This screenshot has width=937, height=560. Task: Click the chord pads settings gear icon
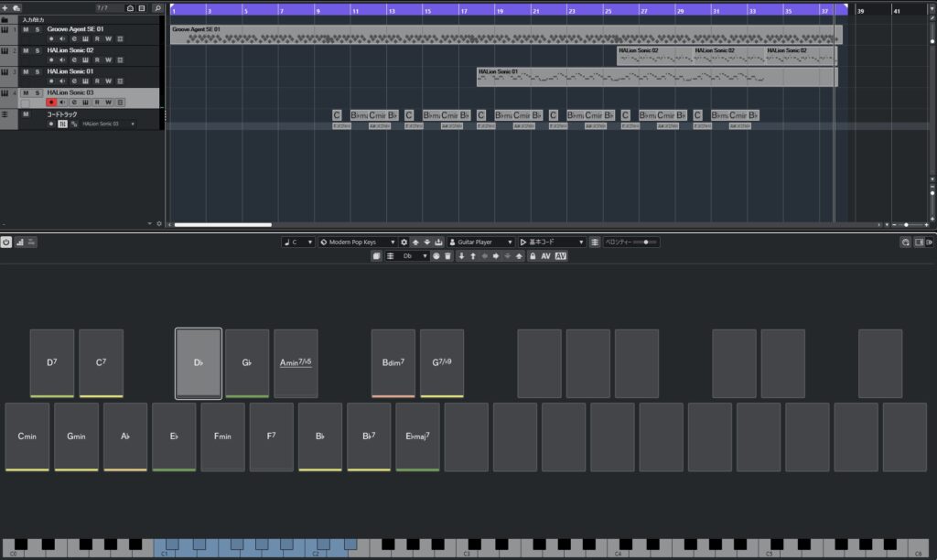[x=404, y=242]
